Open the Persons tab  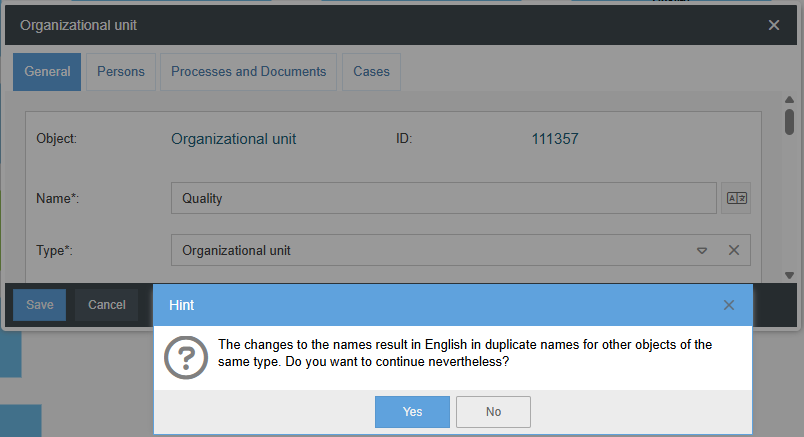pos(121,72)
